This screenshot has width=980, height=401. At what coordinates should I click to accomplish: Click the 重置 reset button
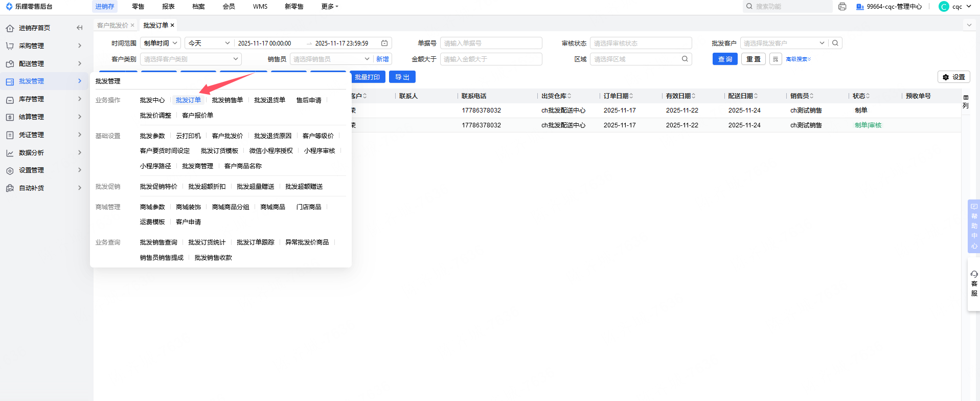tap(753, 59)
